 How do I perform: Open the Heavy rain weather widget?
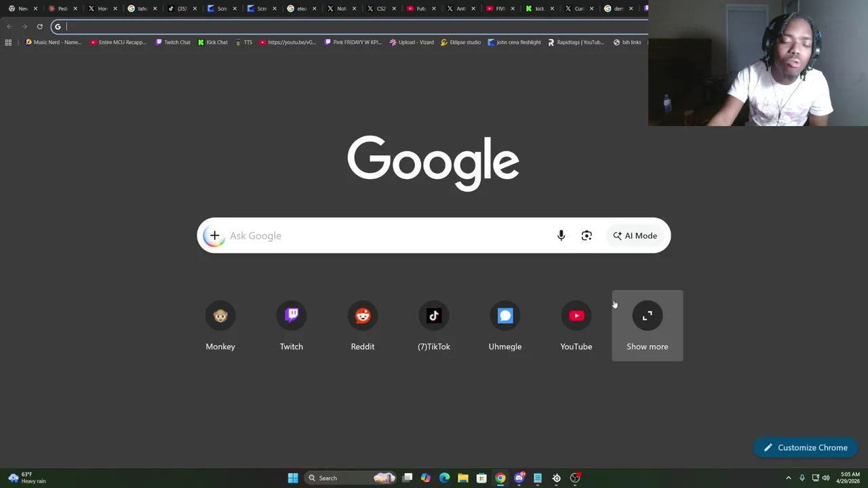pos(27,478)
